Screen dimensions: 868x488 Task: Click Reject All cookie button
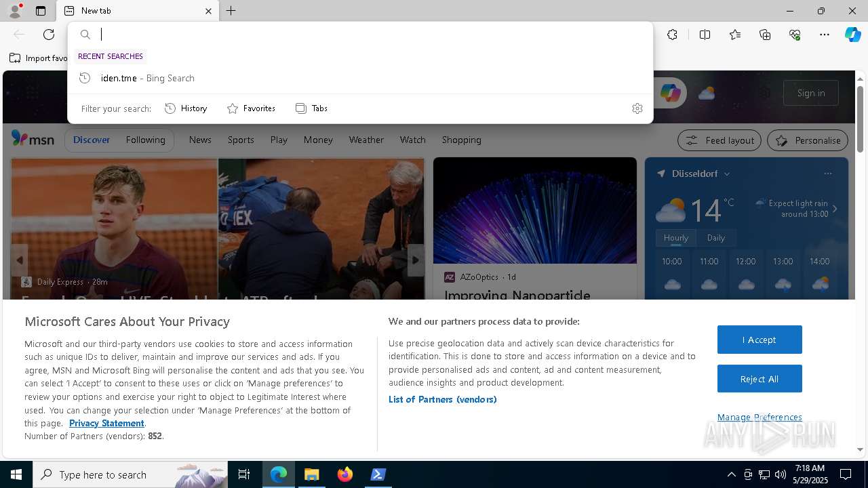(x=759, y=379)
